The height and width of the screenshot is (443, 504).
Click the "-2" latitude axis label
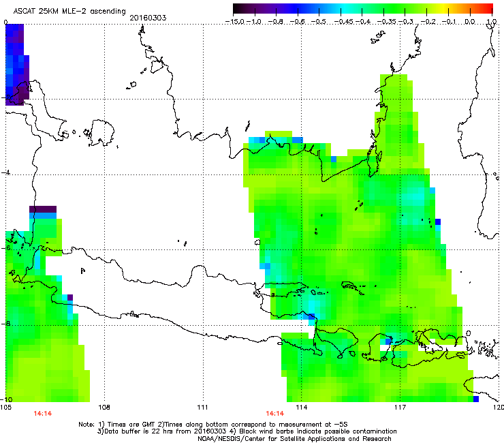pos(6,97)
